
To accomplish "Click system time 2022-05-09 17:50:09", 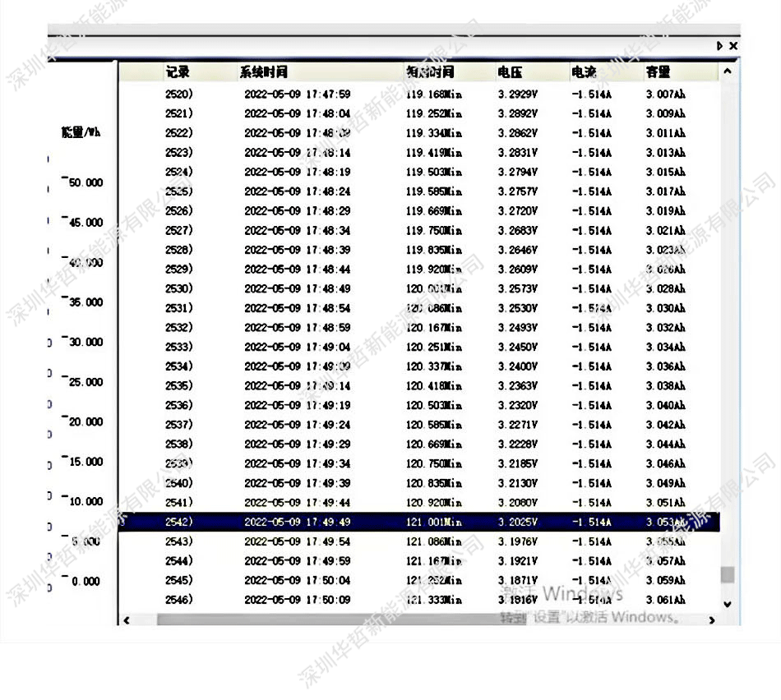I will pyautogui.click(x=298, y=600).
